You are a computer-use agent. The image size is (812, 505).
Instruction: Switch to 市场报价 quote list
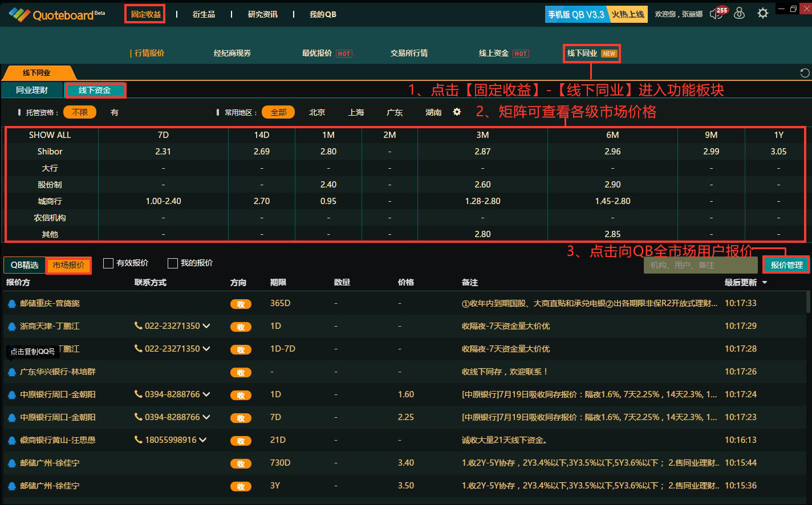point(68,265)
